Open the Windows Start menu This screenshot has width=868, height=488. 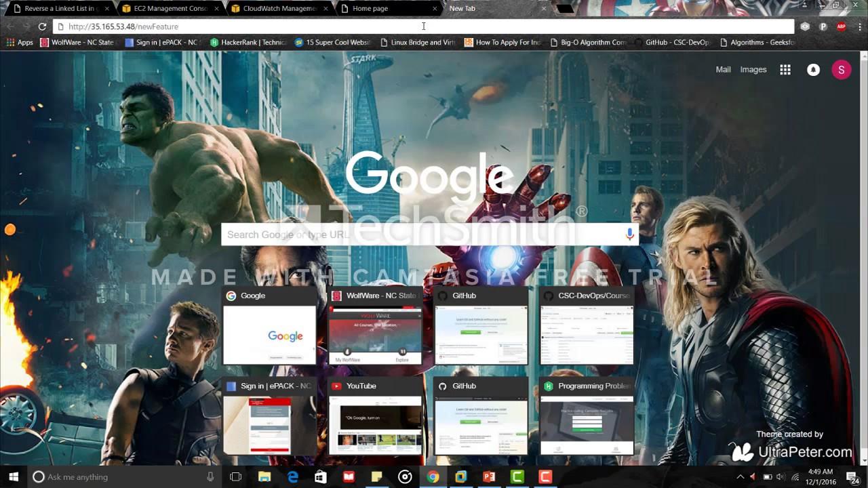tap(13, 476)
